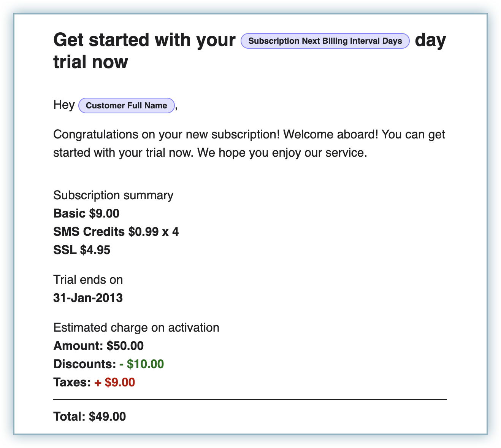Click the Subscription Next Billing Interval Days placeholder

(x=325, y=41)
